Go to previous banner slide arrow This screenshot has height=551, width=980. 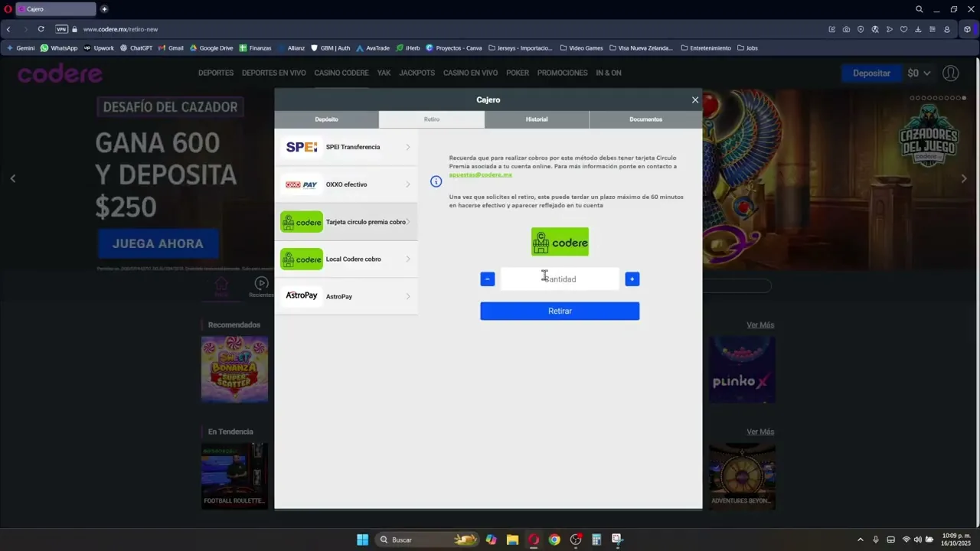tap(13, 178)
